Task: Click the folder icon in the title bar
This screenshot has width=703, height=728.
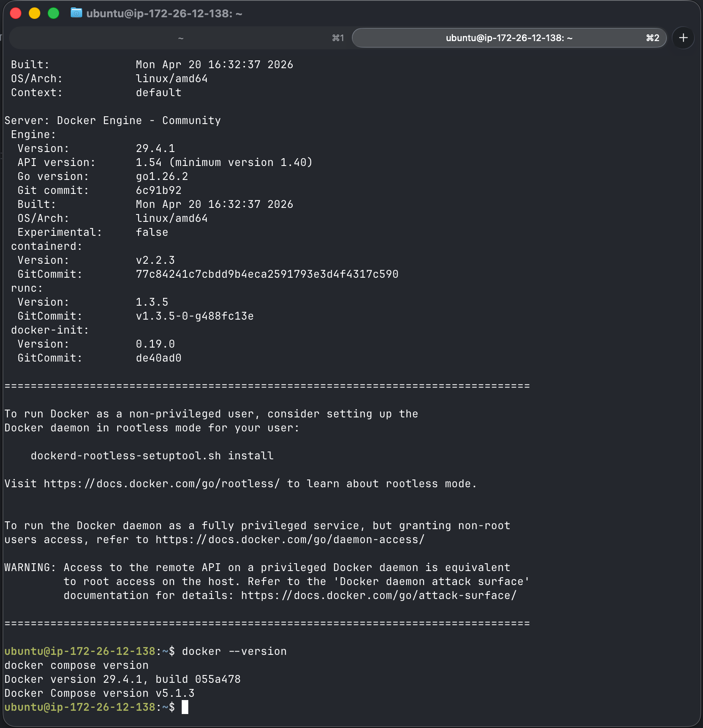Action: click(x=76, y=13)
